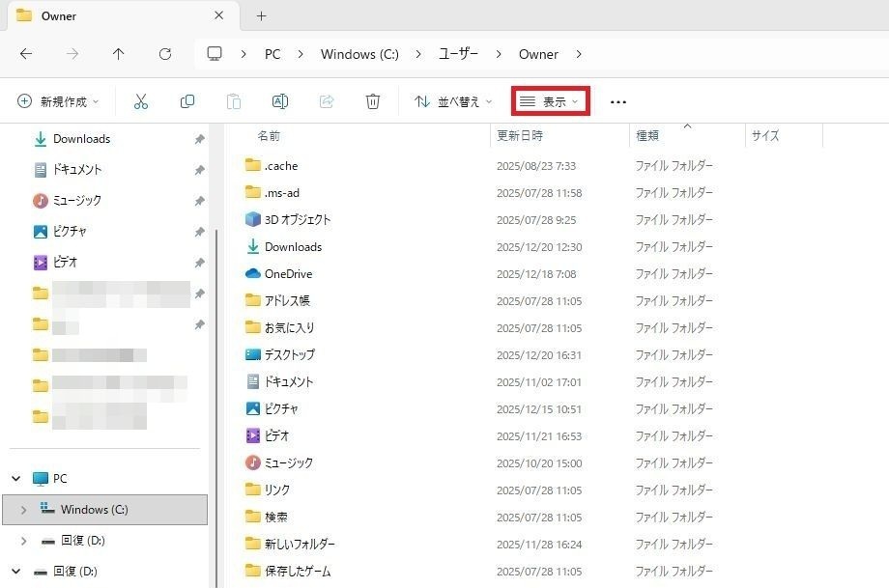Navigate back with the back arrow
Screen dimensions: 889x588
click(x=26, y=54)
